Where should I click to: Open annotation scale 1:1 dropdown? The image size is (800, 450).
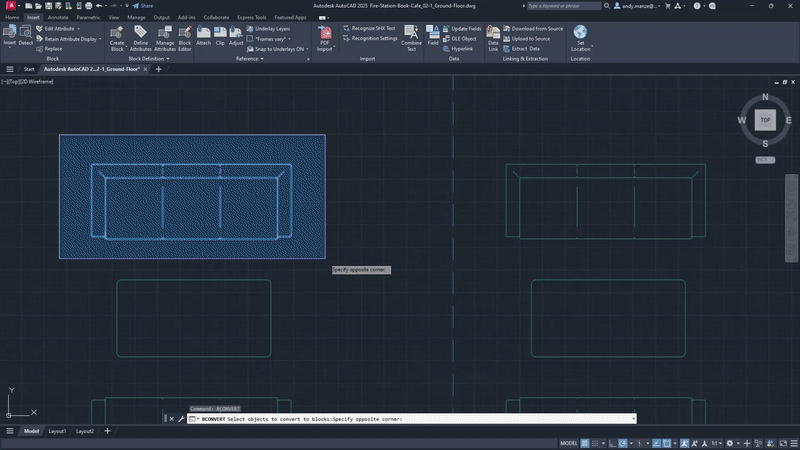click(x=716, y=443)
